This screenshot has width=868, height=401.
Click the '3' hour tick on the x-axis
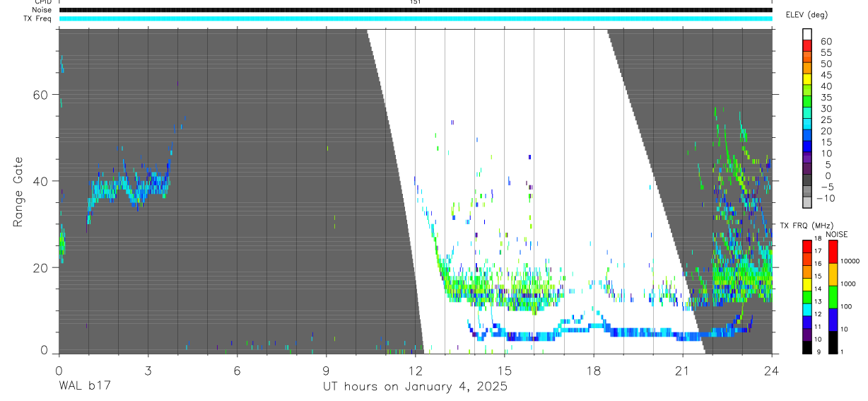(148, 371)
